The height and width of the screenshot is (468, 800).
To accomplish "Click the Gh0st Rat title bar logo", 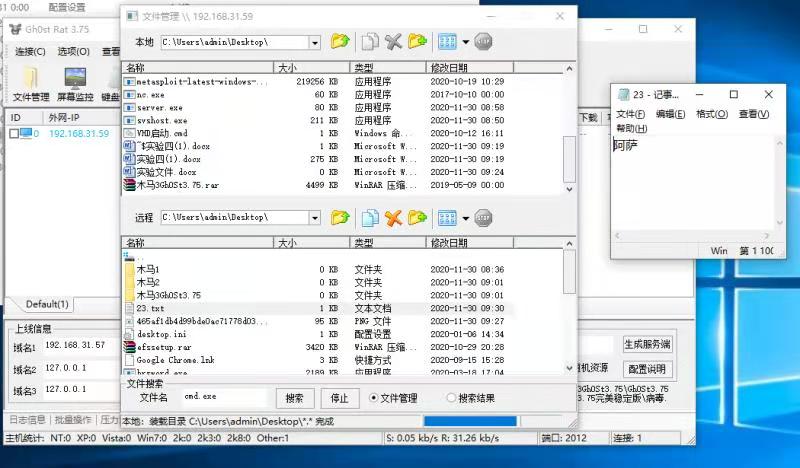I will tap(16, 30).
